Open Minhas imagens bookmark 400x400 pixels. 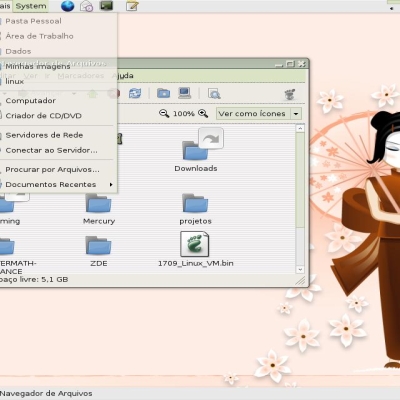38,66
